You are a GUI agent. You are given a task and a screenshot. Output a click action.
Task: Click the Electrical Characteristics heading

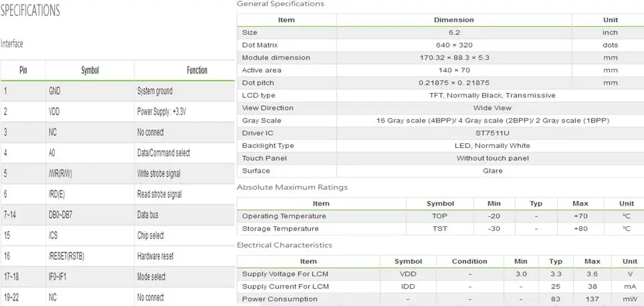(284, 245)
